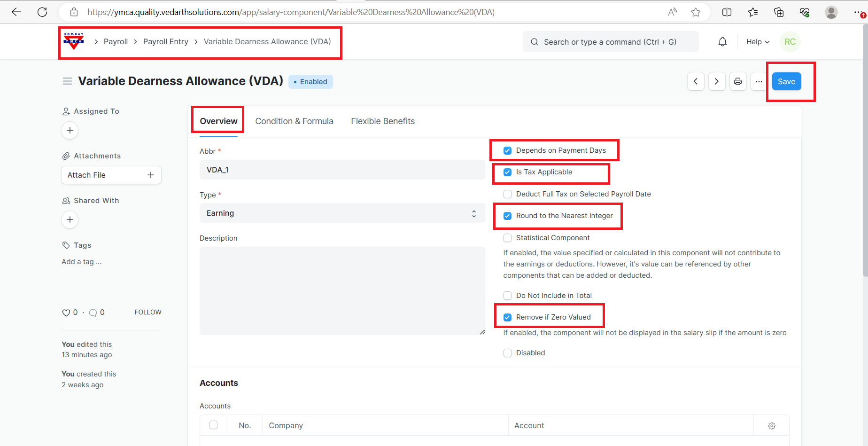Open Accounts table settings gear

[x=771, y=425]
